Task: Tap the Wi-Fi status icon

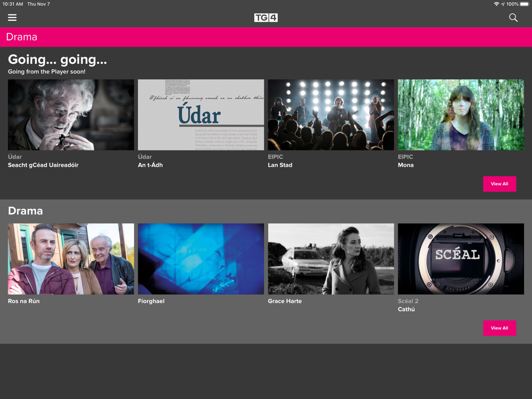Action: point(496,4)
